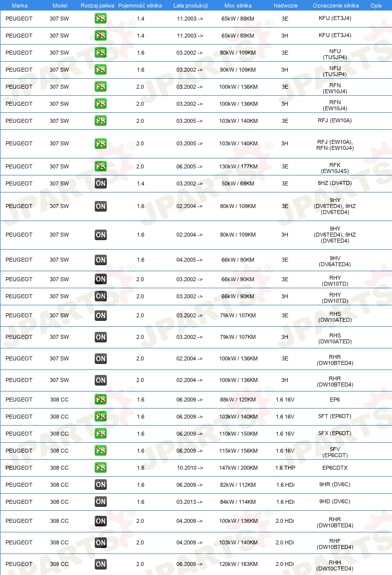Click the Nadwozie column header

(286, 6)
